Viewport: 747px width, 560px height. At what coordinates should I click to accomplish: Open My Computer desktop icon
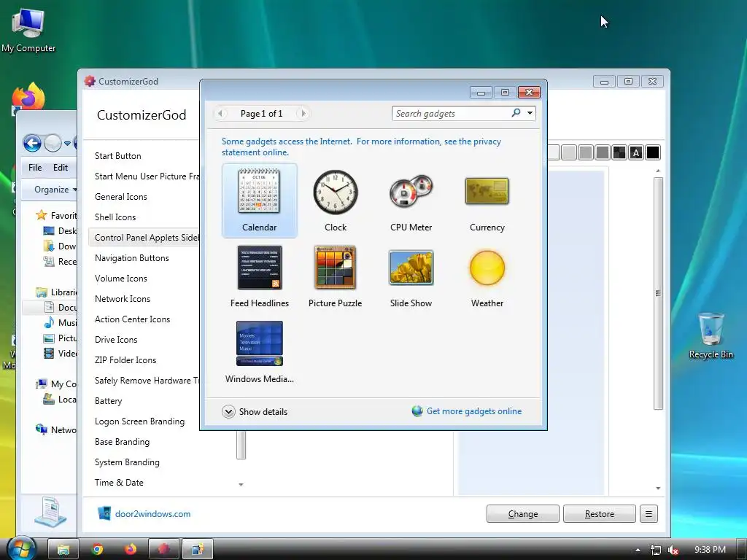pos(28,31)
